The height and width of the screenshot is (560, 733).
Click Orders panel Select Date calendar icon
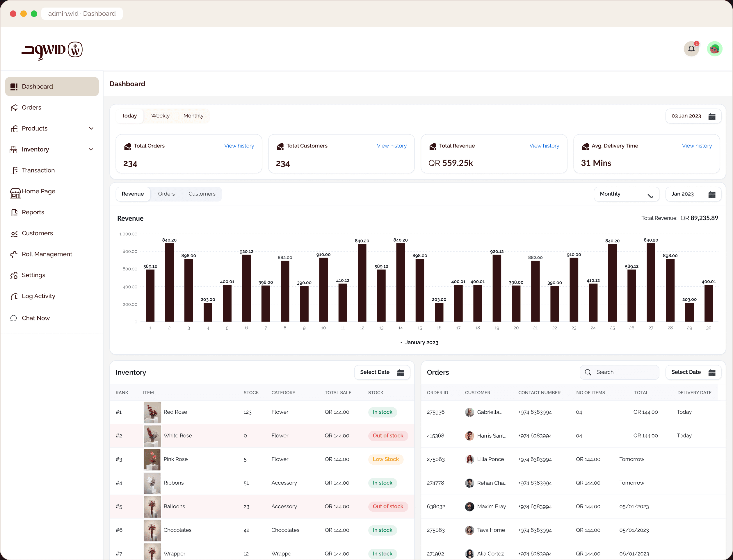(x=712, y=372)
